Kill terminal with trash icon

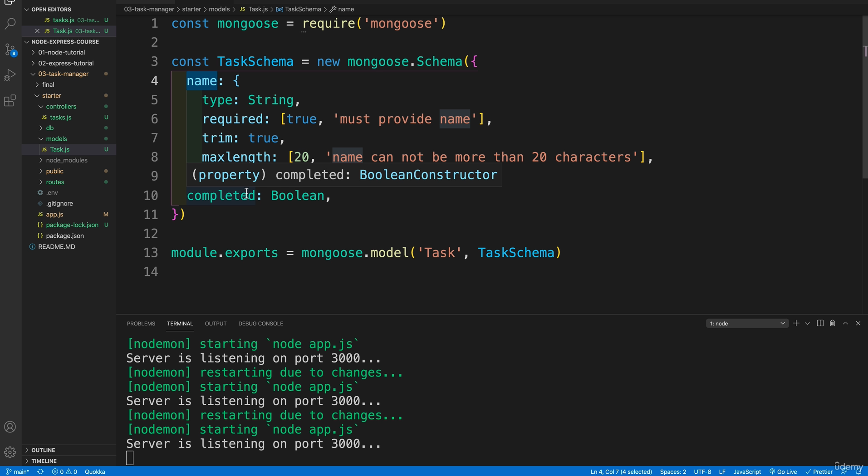pos(832,323)
